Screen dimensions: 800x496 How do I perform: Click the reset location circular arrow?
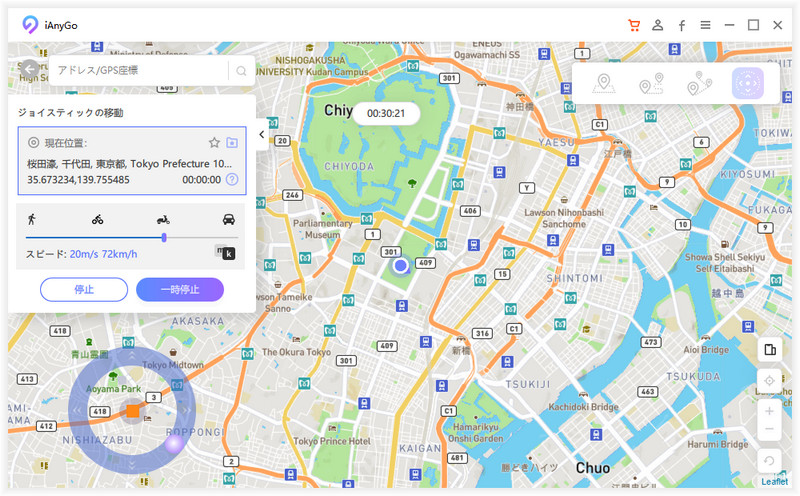click(769, 461)
